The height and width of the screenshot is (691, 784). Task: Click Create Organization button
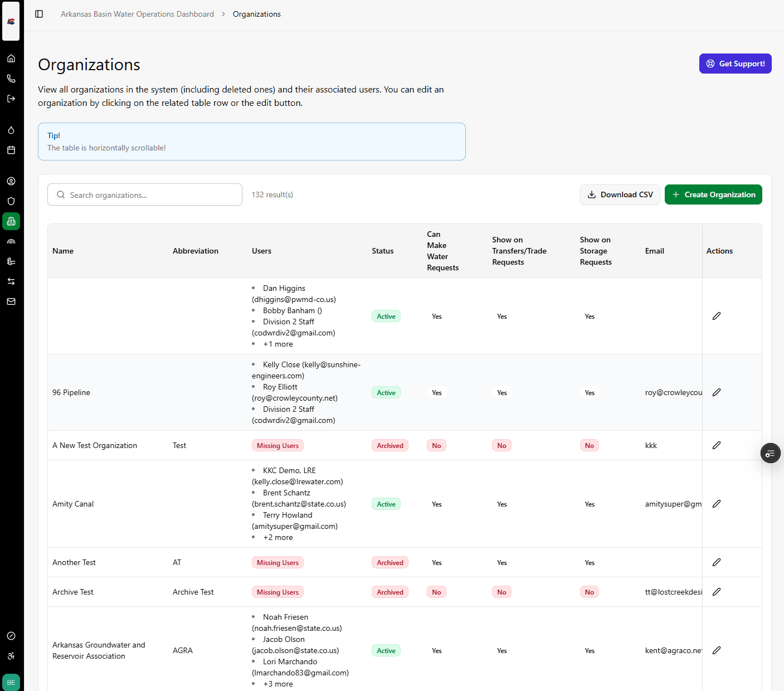[713, 194]
